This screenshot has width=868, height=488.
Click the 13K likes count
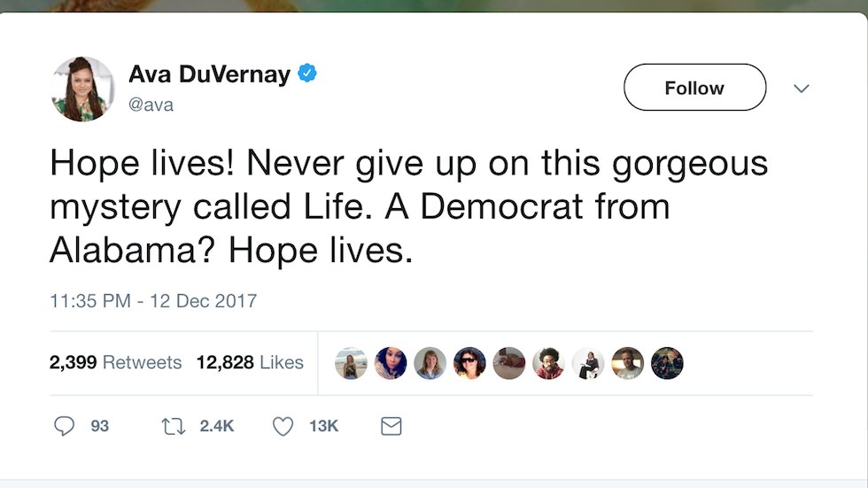(x=323, y=426)
